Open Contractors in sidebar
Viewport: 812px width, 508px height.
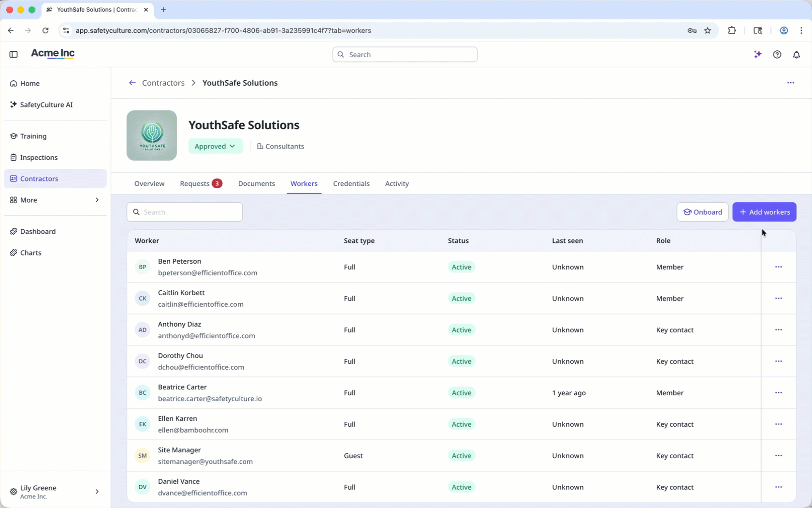tap(55, 179)
